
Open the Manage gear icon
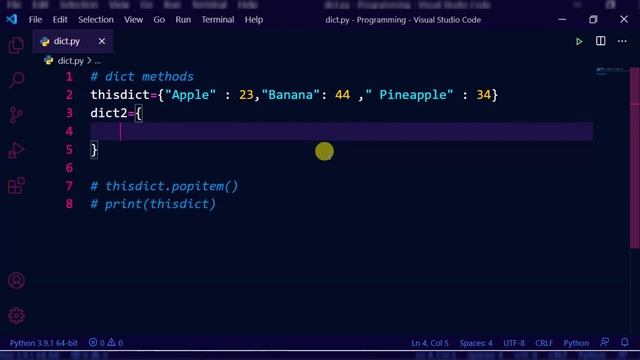coord(16,316)
